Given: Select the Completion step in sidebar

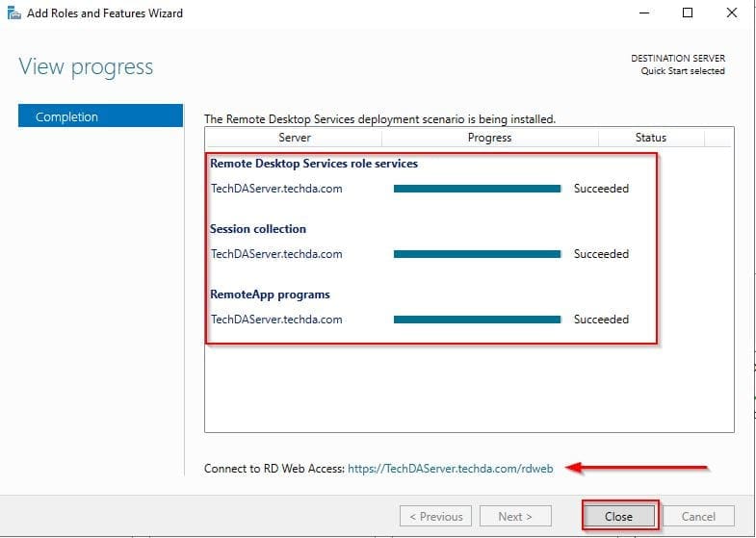Looking at the screenshot, I should pos(100,116).
